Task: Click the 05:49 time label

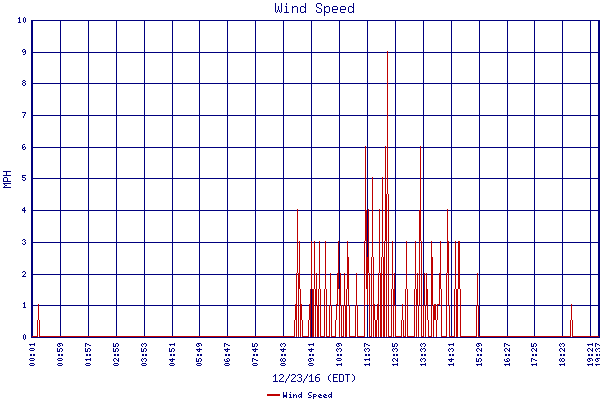Action: tap(199, 354)
